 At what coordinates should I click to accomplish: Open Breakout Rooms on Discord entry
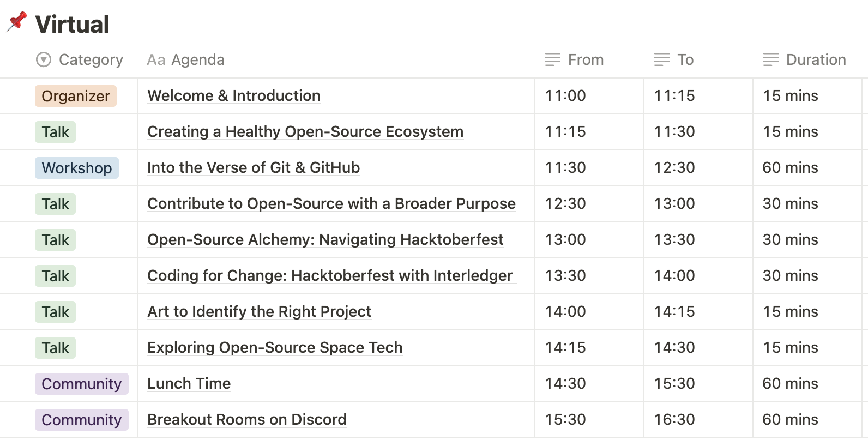pos(247,419)
